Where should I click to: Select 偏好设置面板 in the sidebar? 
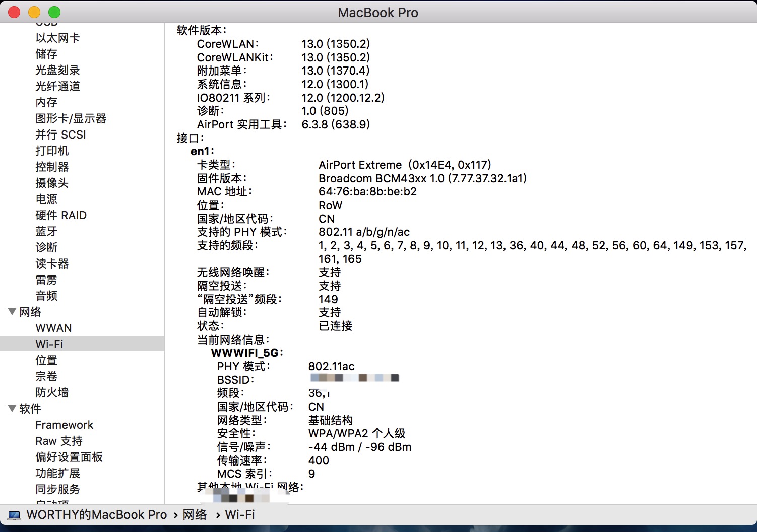pyautogui.click(x=69, y=457)
